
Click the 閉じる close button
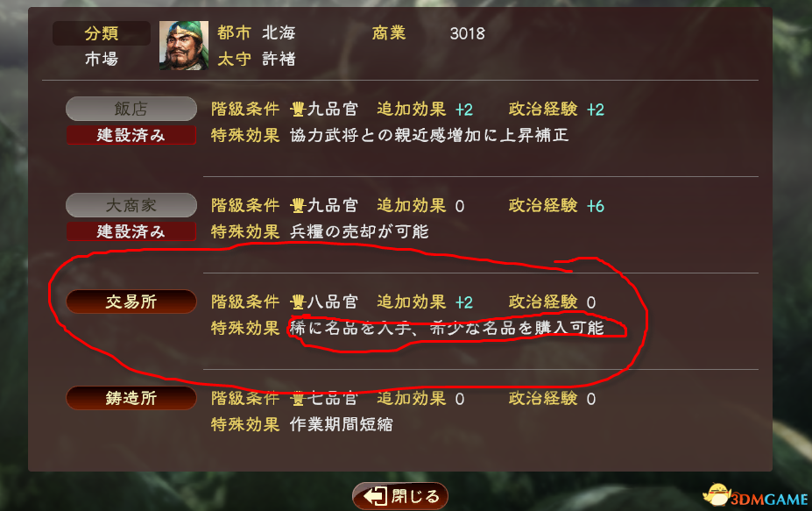(399, 496)
